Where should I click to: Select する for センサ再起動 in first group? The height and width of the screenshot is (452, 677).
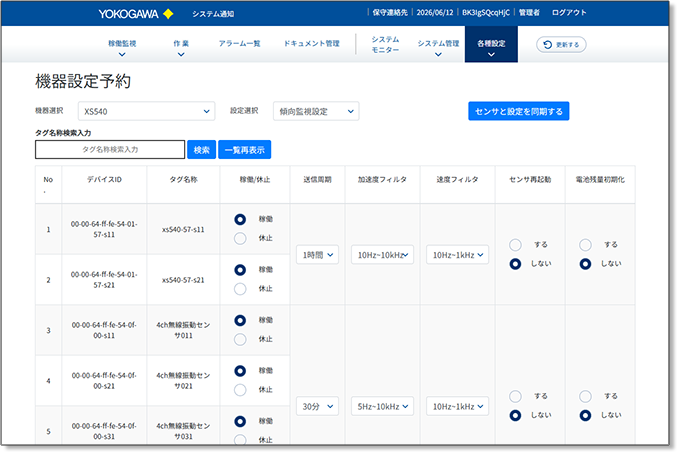click(x=515, y=245)
